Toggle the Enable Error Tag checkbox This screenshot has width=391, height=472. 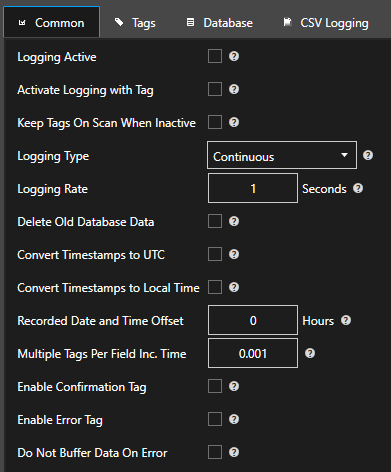tap(215, 419)
